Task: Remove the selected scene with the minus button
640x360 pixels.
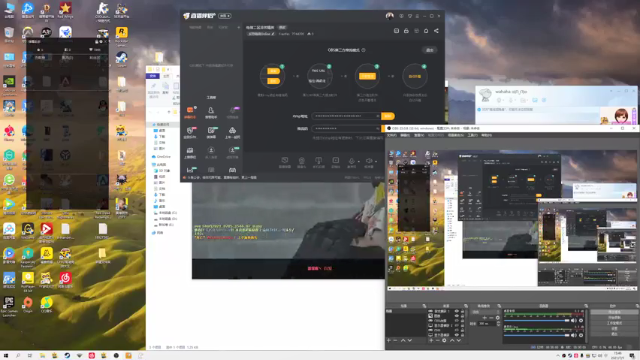Action: tap(395, 340)
